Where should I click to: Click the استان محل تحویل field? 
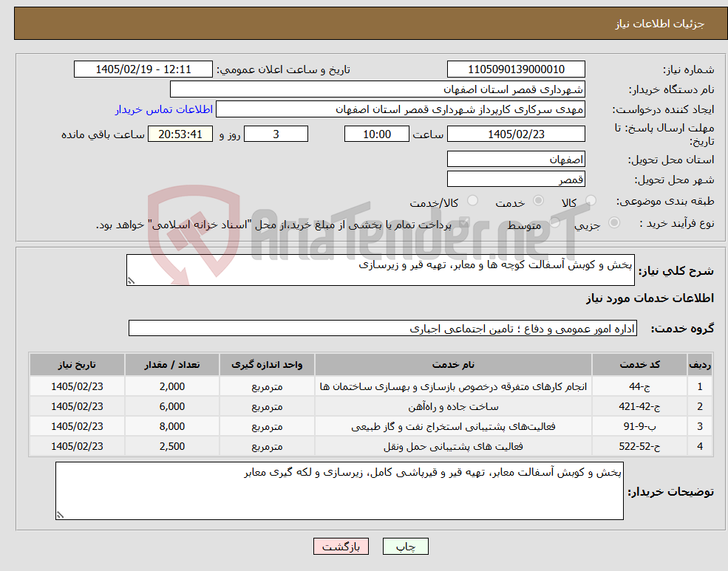516,159
